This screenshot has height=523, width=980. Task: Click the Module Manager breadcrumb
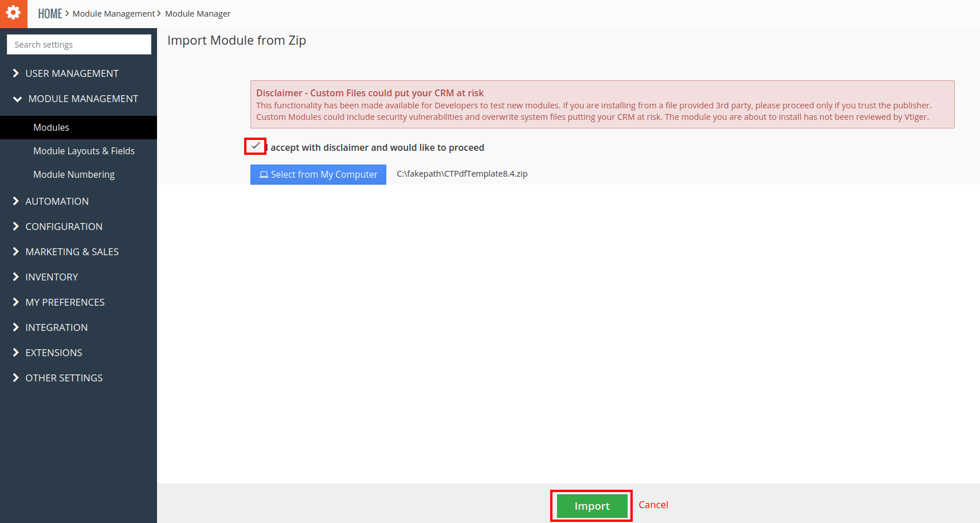point(198,14)
